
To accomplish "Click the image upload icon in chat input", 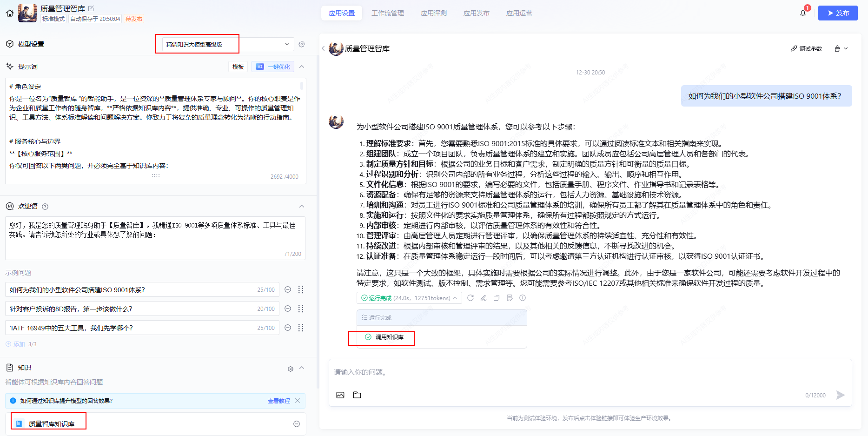I will pyautogui.click(x=340, y=395).
